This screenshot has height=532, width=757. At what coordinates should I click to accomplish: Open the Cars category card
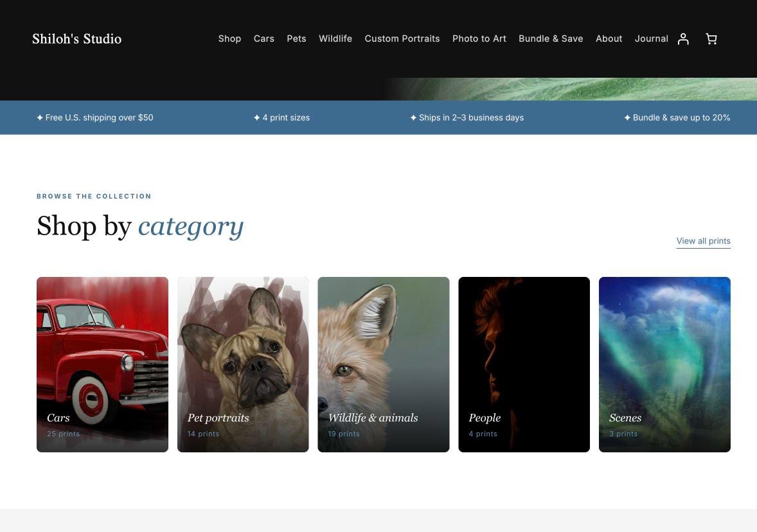click(102, 364)
